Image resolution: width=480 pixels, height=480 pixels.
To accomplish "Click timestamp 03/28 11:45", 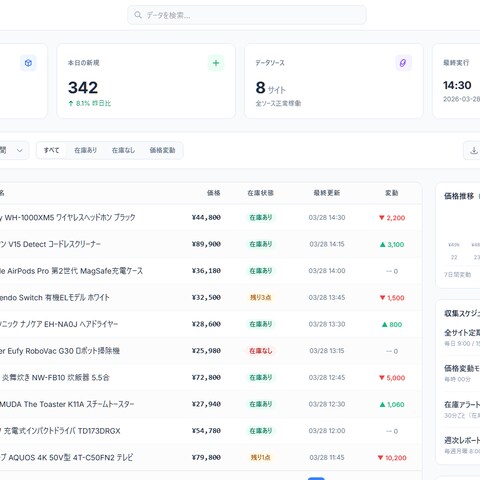I will click(x=327, y=458).
